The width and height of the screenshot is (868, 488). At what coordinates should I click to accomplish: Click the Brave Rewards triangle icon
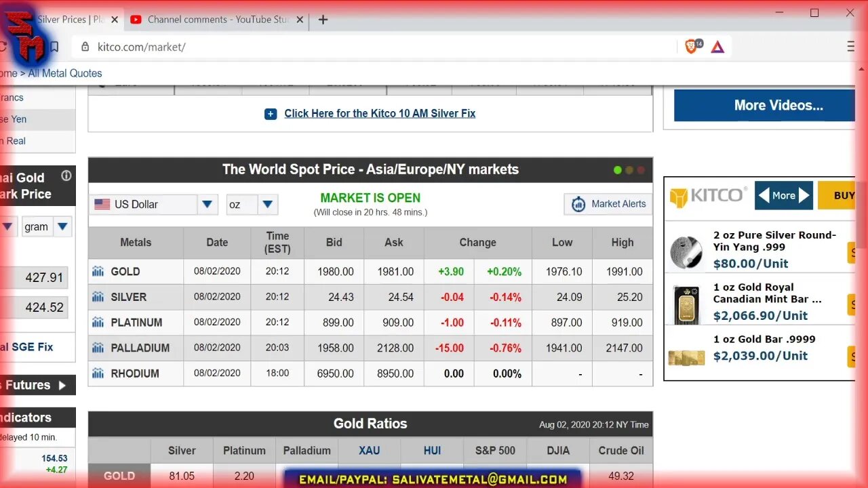pos(717,47)
